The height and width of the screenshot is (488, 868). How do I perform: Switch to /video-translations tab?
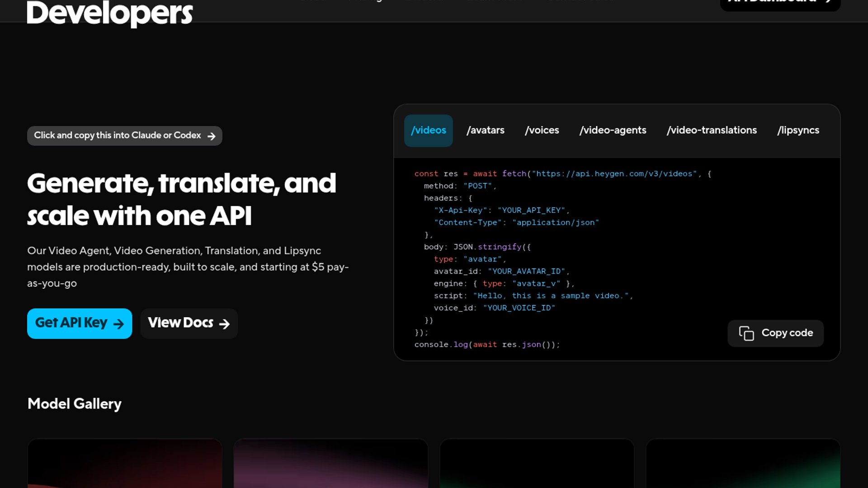tap(712, 131)
